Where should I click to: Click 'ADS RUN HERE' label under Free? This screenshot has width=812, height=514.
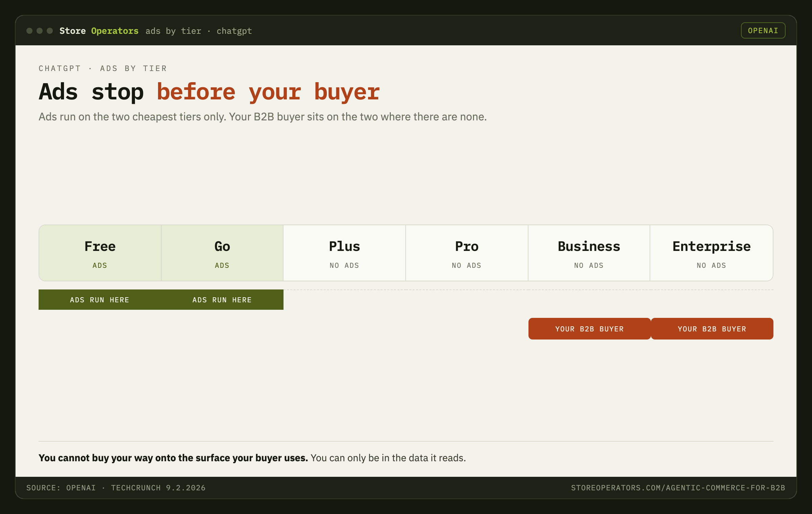(100, 300)
